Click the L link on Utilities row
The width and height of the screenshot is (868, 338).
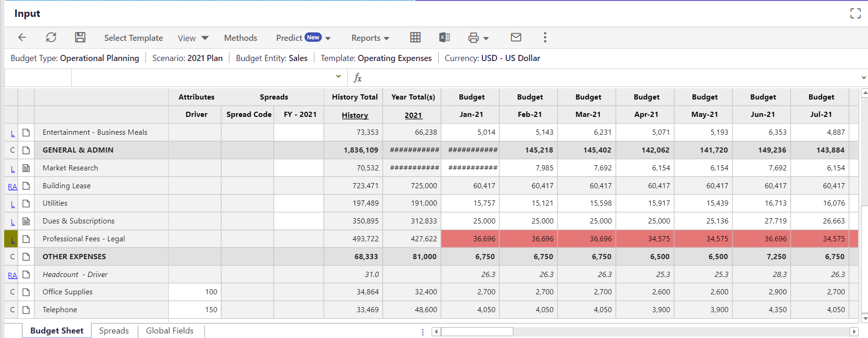click(13, 204)
